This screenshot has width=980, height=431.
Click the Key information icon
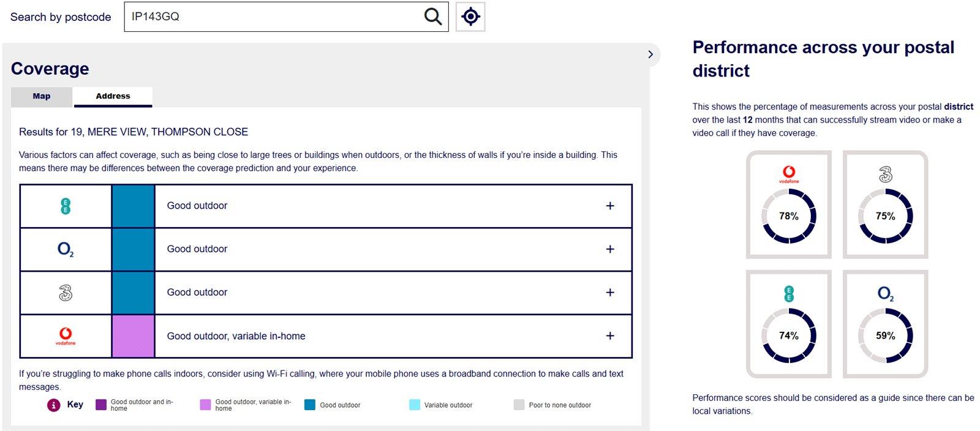coord(54,405)
